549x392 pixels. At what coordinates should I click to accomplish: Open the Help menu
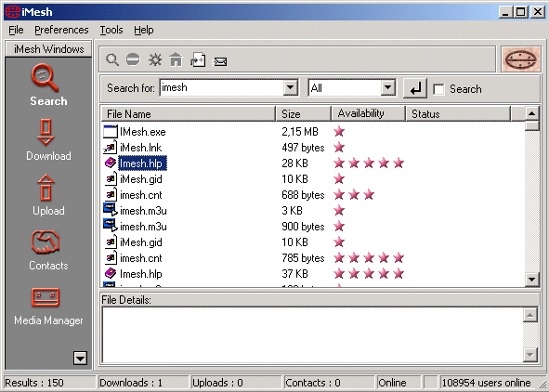(x=144, y=30)
